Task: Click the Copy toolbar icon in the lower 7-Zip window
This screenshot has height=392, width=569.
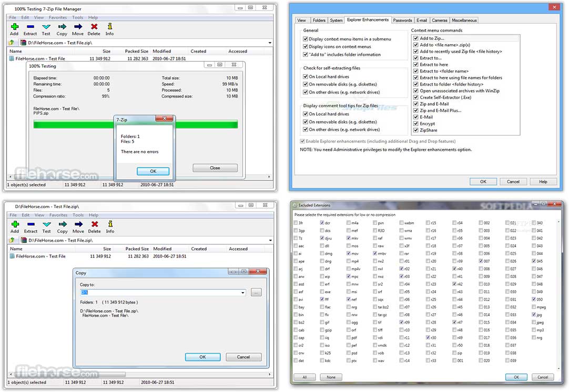Action: point(63,224)
